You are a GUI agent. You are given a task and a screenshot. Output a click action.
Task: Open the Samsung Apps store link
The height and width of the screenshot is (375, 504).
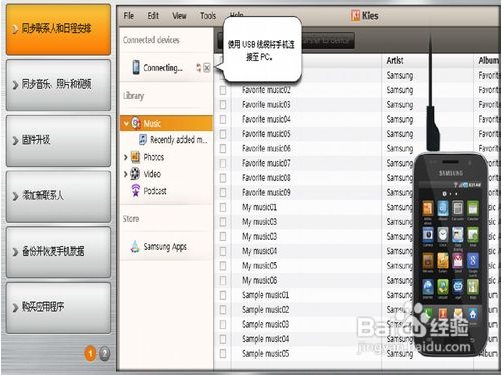(165, 247)
